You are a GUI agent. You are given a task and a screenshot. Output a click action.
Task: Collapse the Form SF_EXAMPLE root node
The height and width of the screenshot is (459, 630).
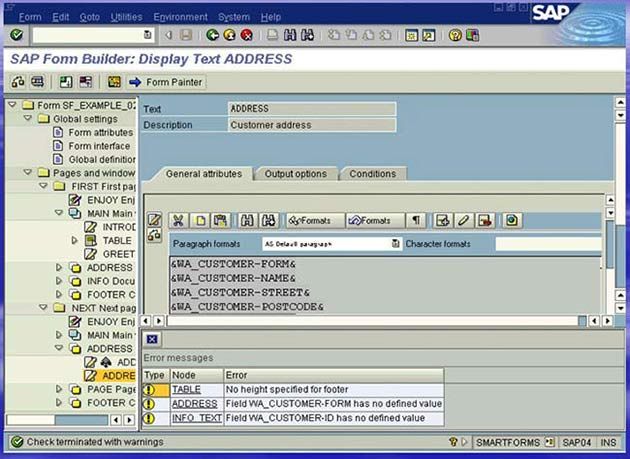[12, 105]
